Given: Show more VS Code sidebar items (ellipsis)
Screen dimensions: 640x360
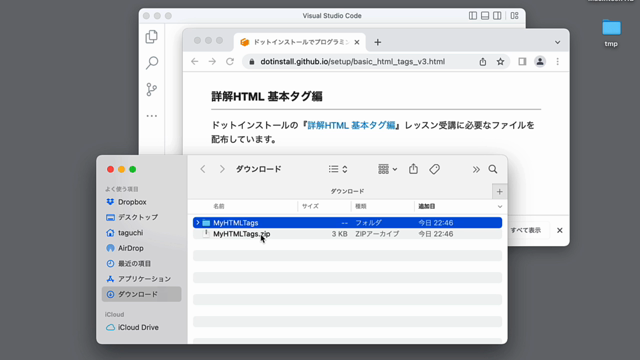Looking at the screenshot, I should (151, 116).
